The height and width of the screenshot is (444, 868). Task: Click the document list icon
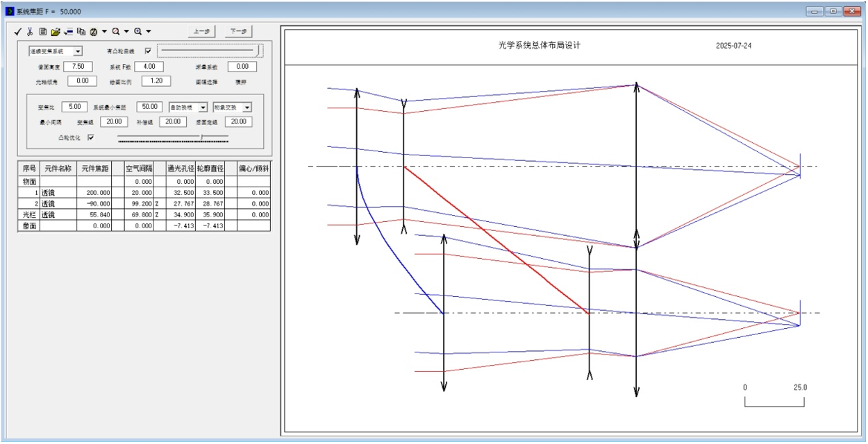43,31
